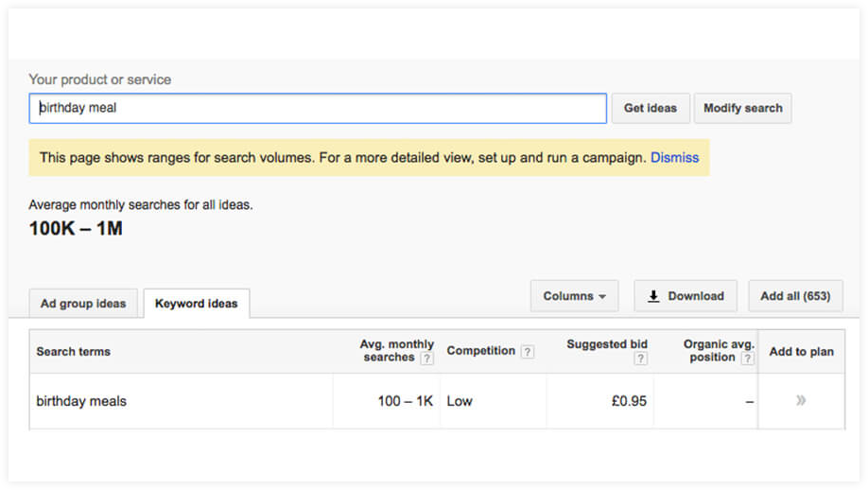Open Modify search options

pyautogui.click(x=743, y=108)
